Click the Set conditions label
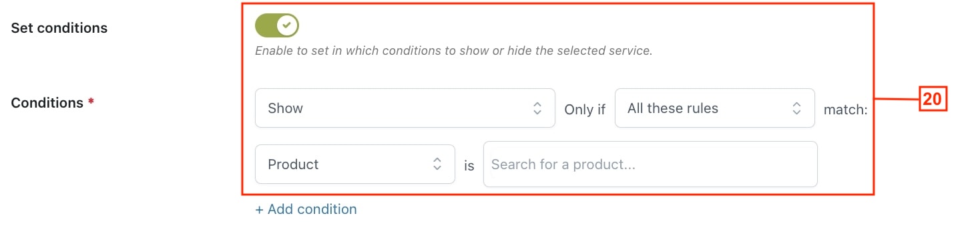Viewport: 980px width, 242px height. click(59, 28)
